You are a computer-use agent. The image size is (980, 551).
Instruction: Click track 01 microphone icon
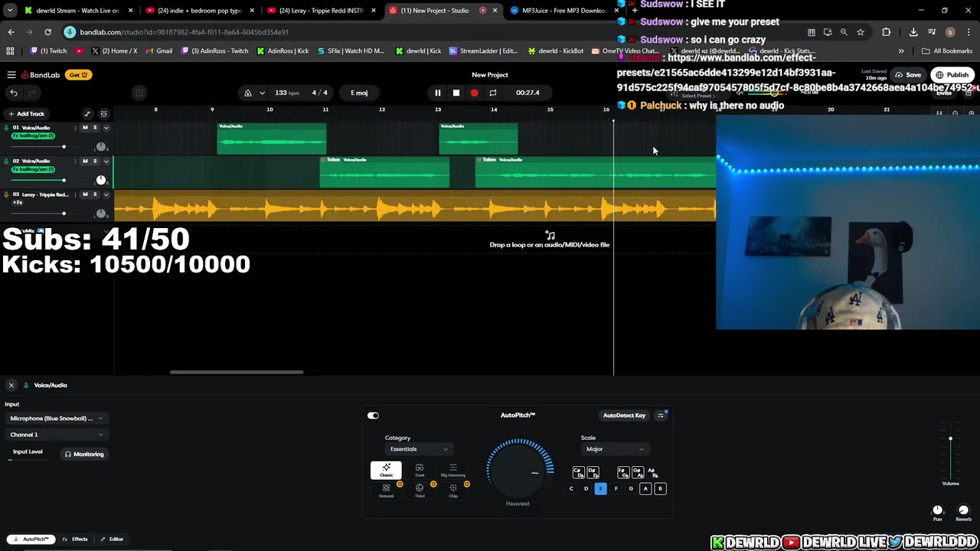(x=6, y=128)
